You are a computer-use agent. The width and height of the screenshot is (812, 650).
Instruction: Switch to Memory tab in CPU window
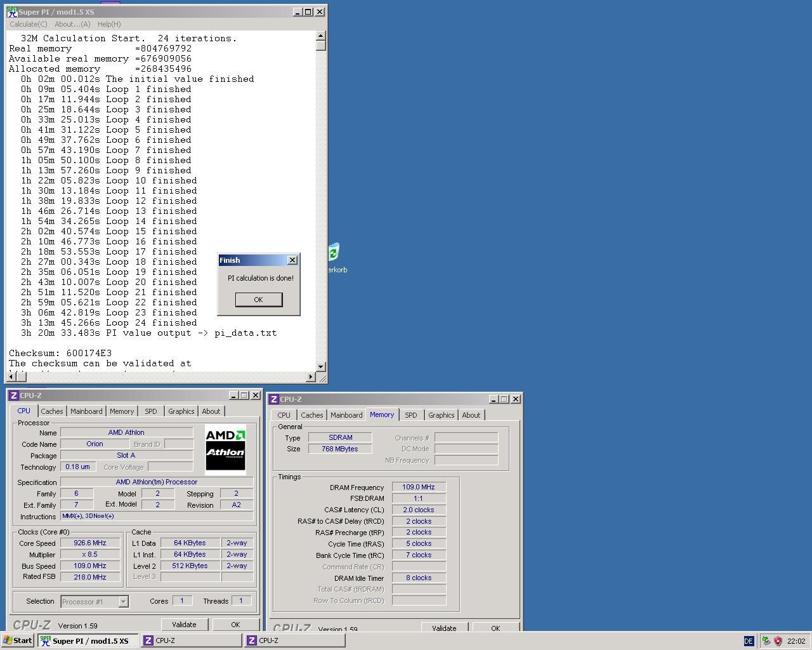click(122, 411)
